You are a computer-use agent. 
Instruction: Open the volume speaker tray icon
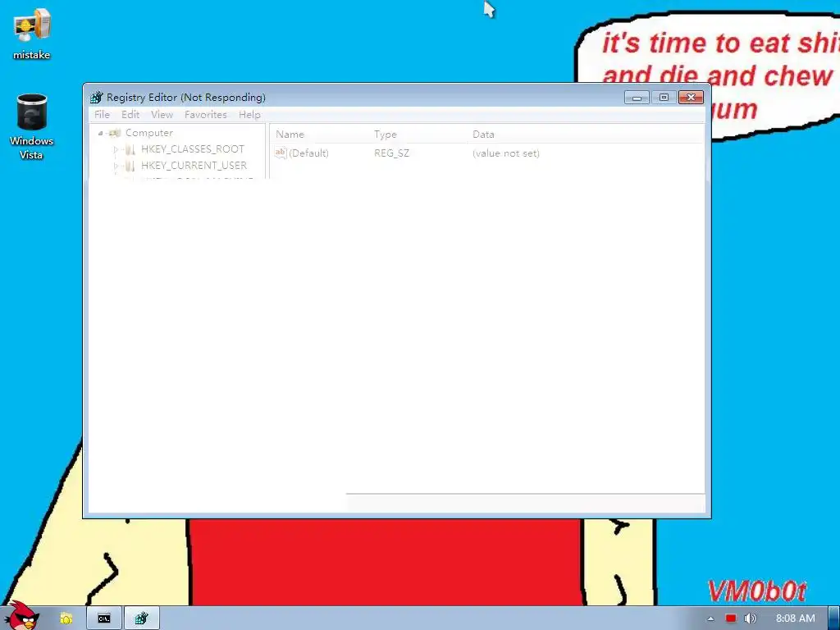click(x=750, y=619)
